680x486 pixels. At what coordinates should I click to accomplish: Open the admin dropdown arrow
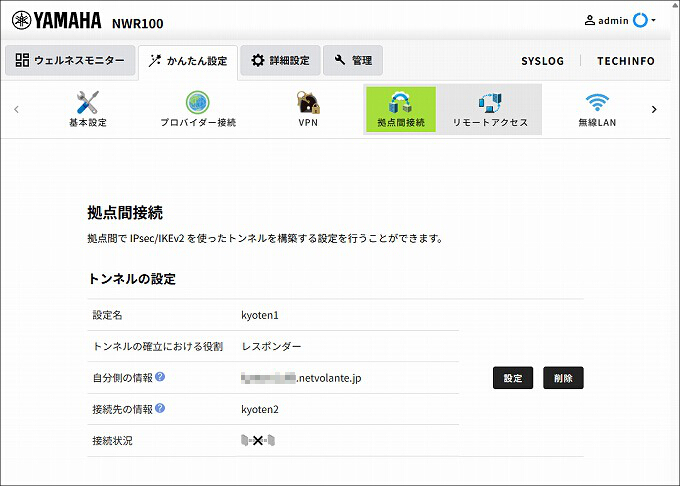point(653,20)
